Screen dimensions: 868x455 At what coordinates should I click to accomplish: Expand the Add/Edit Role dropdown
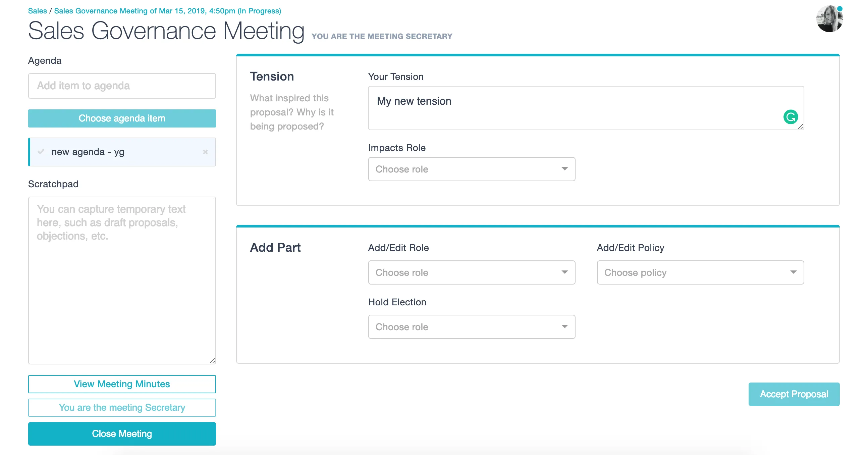(x=471, y=272)
